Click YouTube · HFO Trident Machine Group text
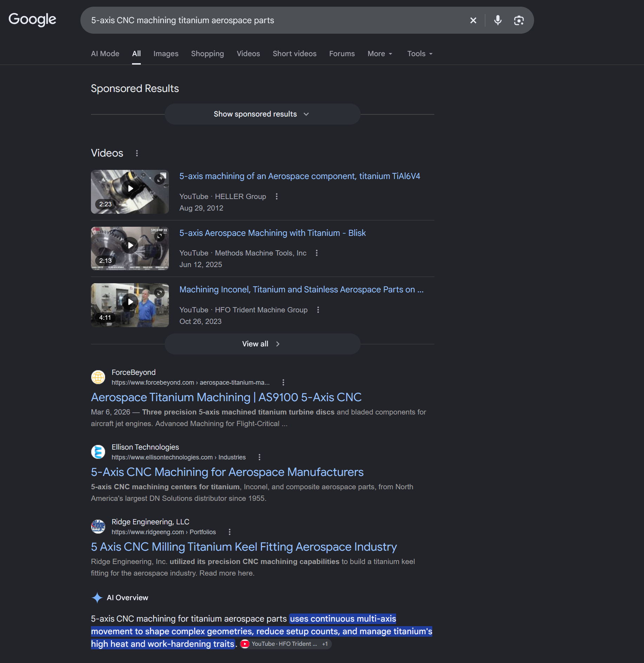This screenshot has height=663, width=644. pos(243,310)
